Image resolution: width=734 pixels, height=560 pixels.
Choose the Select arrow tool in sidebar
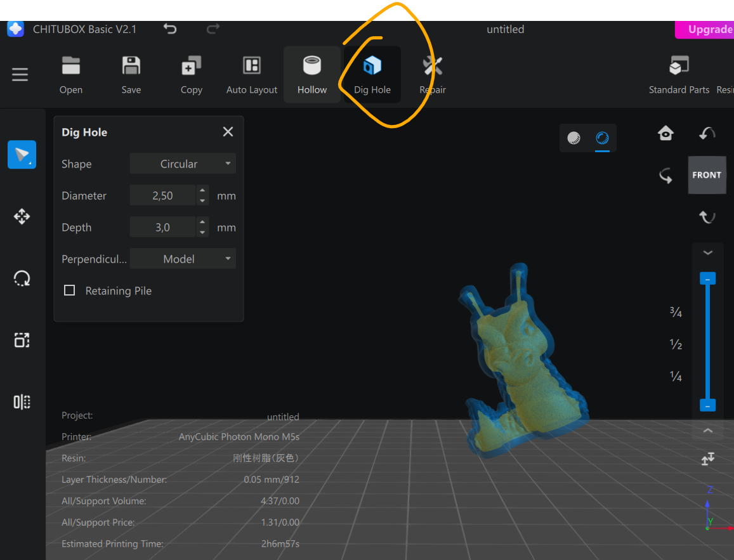22,154
